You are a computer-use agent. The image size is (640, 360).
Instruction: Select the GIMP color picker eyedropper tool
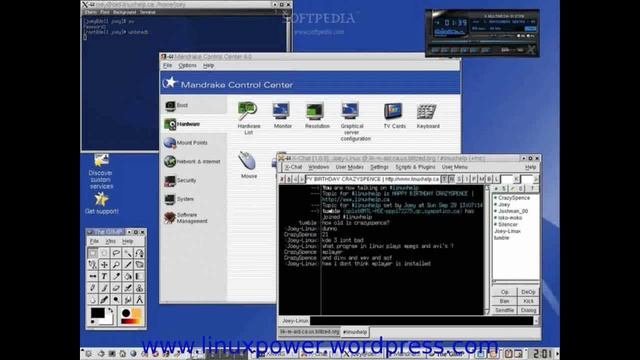(x=116, y=276)
